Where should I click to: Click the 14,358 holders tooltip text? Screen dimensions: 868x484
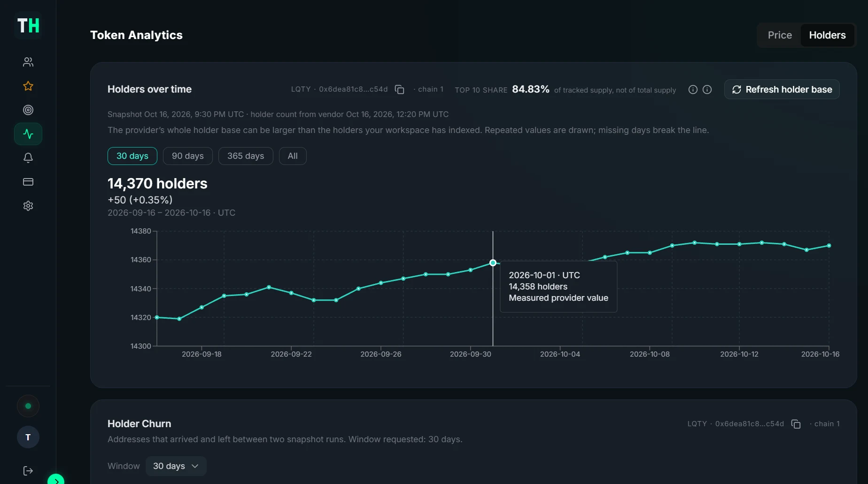click(x=538, y=287)
